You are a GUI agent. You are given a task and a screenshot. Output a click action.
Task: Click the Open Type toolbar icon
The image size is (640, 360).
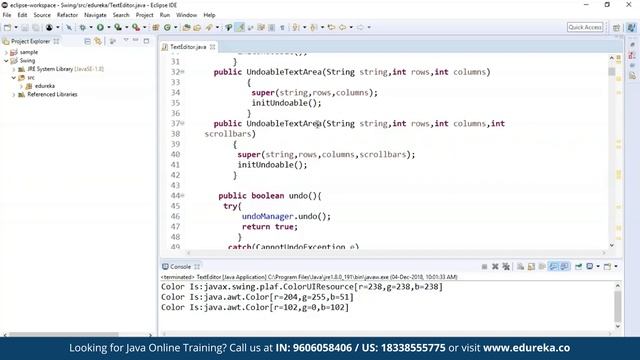point(186,27)
